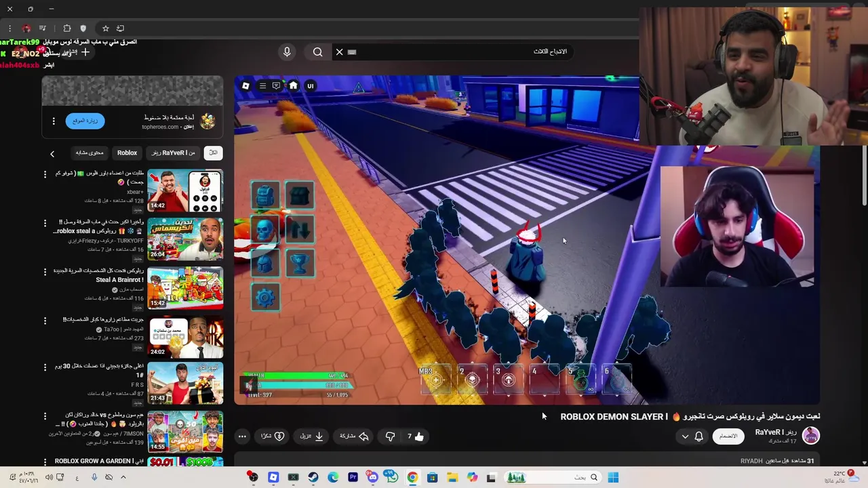
Task: Open options menu for TURKYOFF video
Action: pyautogui.click(x=45, y=223)
